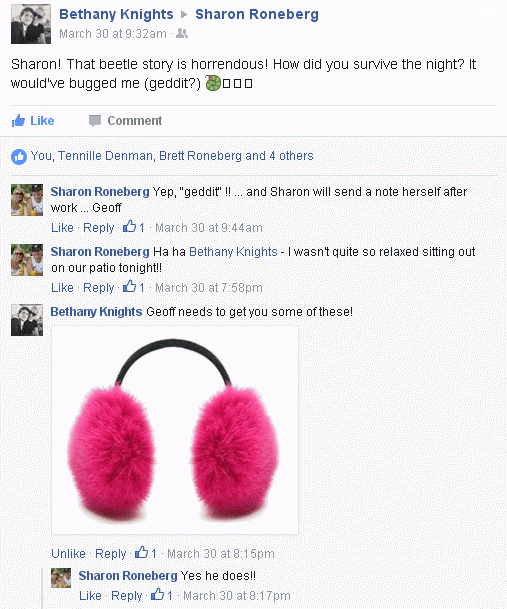Show the '4 others' who liked the post
Viewport: 507px width, 609px height.
(291, 156)
